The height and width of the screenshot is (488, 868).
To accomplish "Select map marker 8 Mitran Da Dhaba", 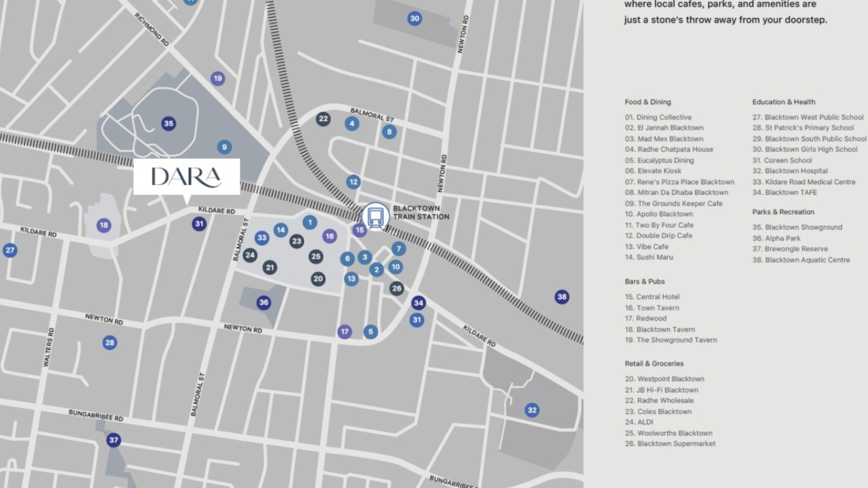I will 389,132.
